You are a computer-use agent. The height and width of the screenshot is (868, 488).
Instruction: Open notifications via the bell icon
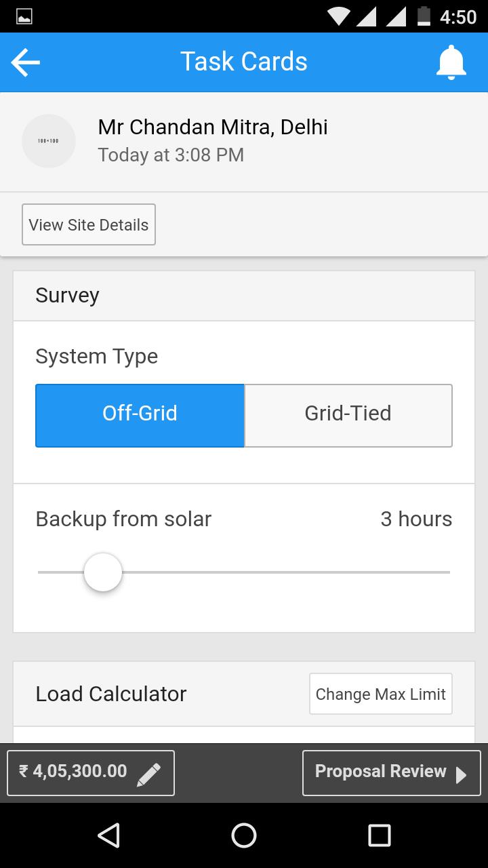point(451,62)
